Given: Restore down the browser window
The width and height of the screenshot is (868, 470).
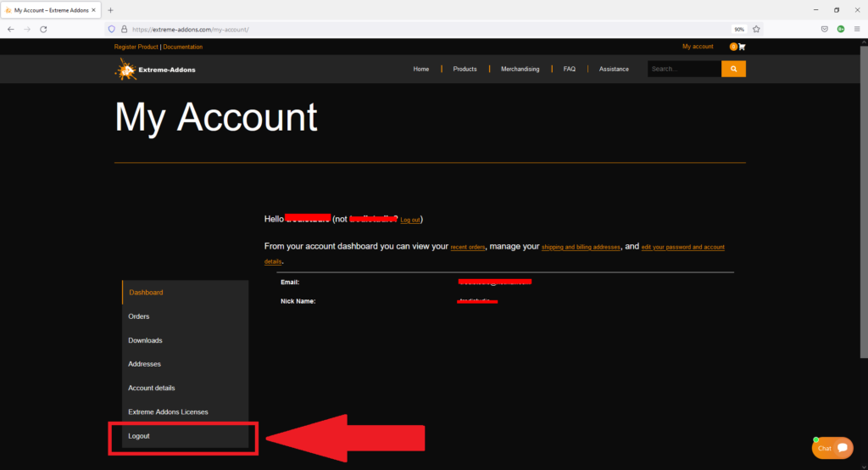Looking at the screenshot, I should 837,10.
